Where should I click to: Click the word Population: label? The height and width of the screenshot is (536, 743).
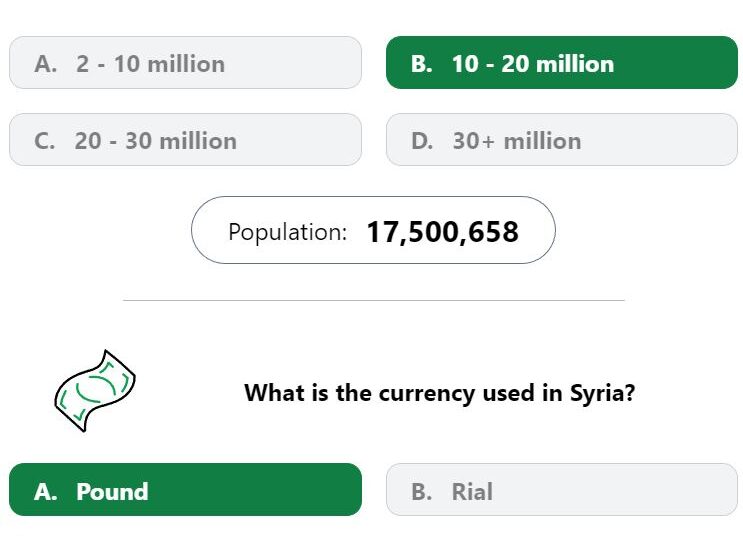[x=288, y=232]
